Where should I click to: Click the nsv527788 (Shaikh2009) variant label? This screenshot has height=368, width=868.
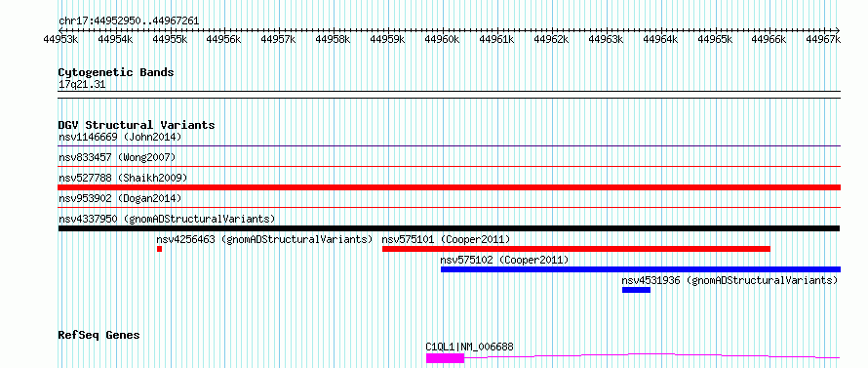coord(123,178)
